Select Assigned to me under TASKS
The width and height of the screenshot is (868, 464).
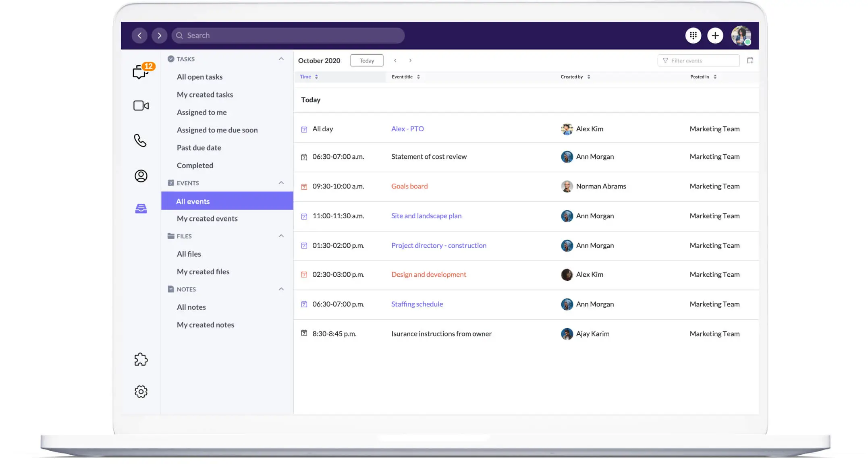point(201,112)
